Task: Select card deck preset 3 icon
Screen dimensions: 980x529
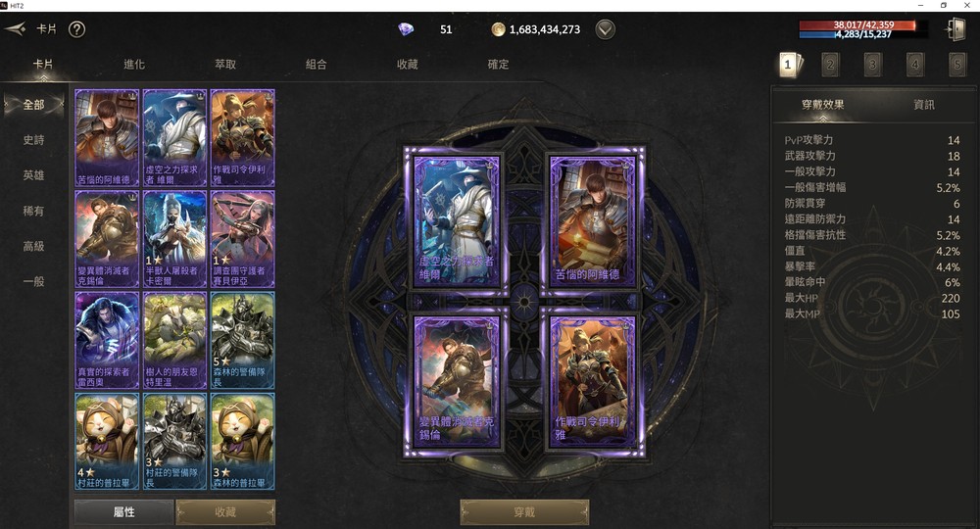Action: click(x=872, y=65)
